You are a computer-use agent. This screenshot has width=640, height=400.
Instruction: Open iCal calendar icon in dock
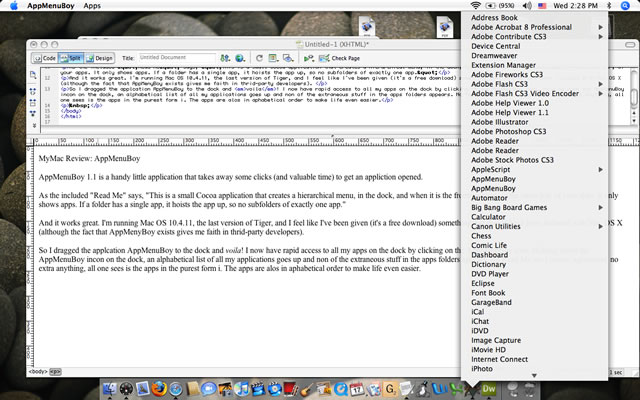(357, 389)
